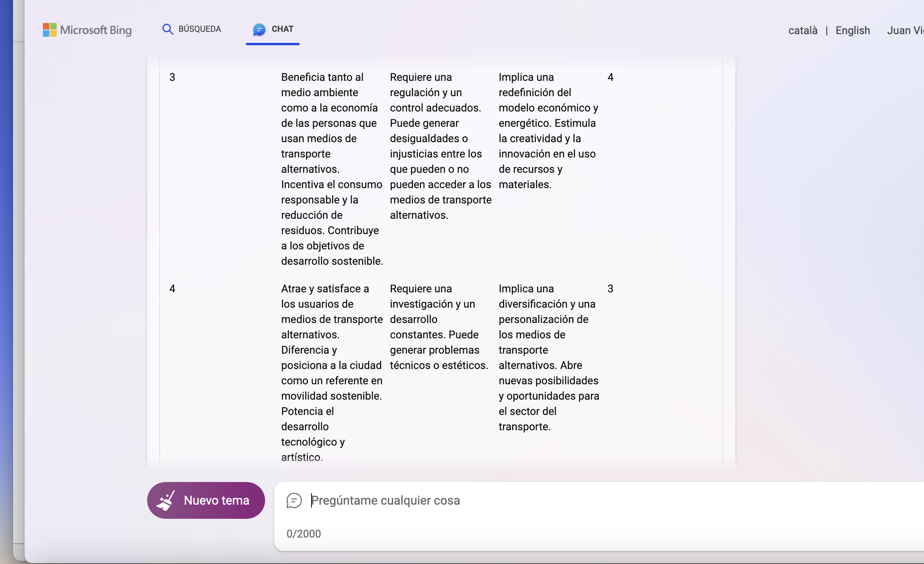
Task: Click the cell 'Requiere una regulación y un control'
Action: pyautogui.click(x=440, y=146)
